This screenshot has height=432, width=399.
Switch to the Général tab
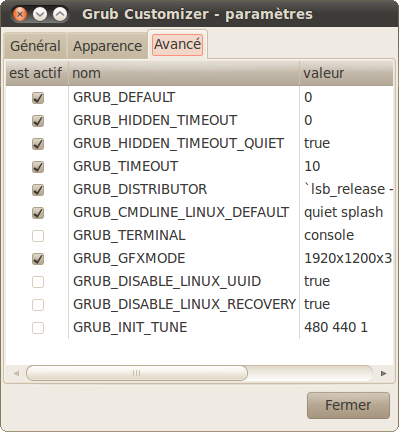[35, 46]
